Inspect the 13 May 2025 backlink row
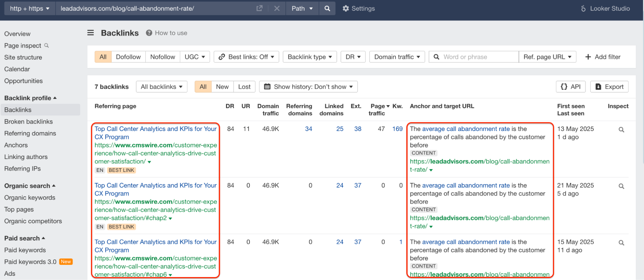The height and width of the screenshot is (280, 644). tap(621, 130)
